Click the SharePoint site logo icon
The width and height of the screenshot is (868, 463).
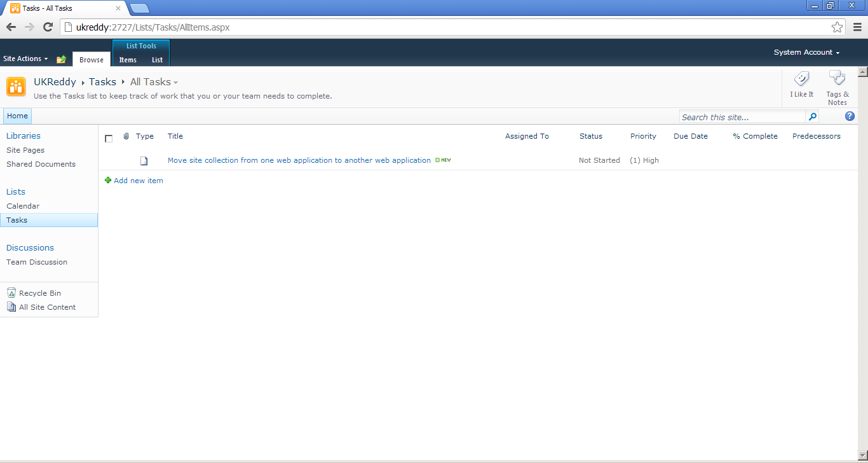click(x=15, y=86)
